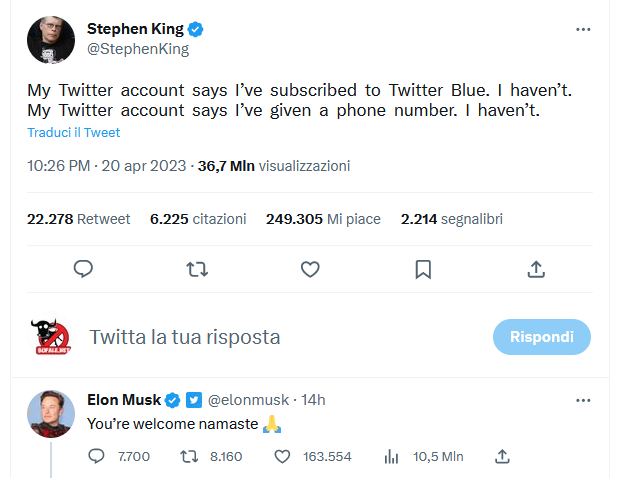Click the Rispondi button
This screenshot has width=631, height=478.
pyautogui.click(x=541, y=337)
